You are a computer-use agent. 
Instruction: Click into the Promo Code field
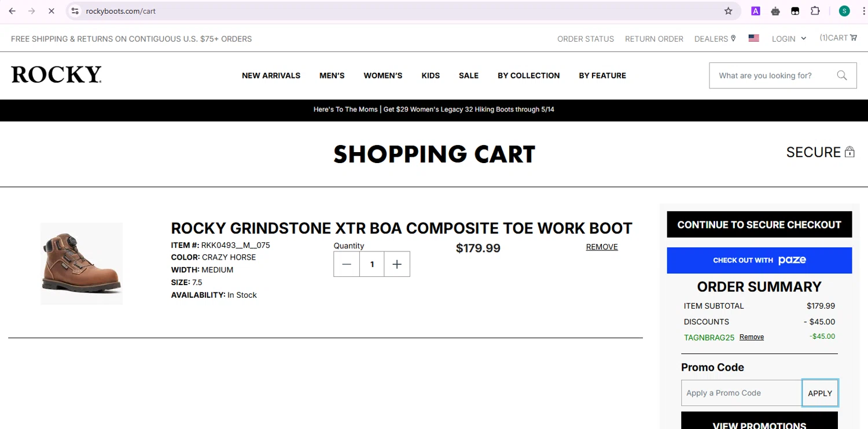pyautogui.click(x=741, y=393)
